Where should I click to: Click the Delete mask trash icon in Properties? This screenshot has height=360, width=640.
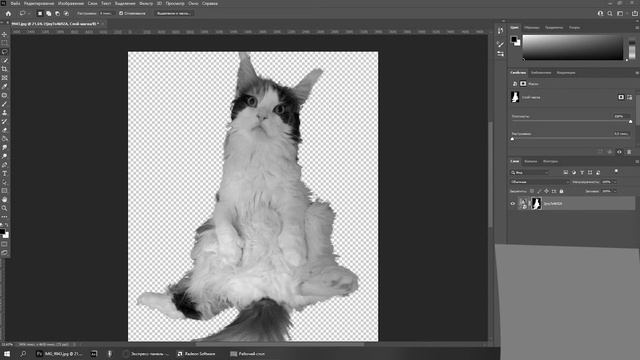629,152
